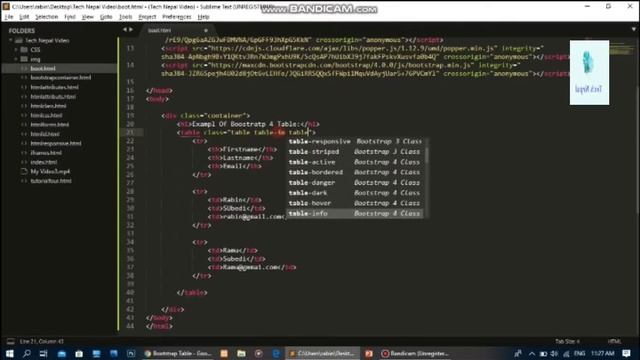Open File Explorer from the taskbar
This screenshot has width=640, height=360.
click(241, 353)
